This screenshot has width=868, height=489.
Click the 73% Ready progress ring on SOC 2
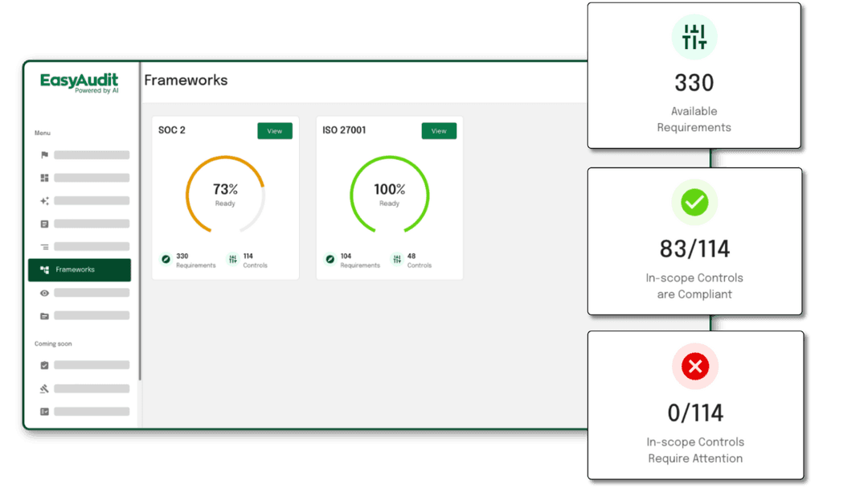225,194
